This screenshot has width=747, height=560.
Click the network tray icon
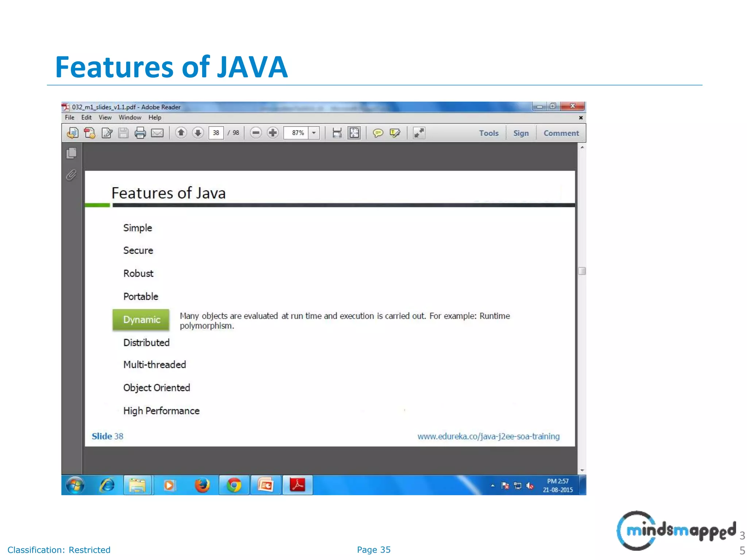(518, 486)
